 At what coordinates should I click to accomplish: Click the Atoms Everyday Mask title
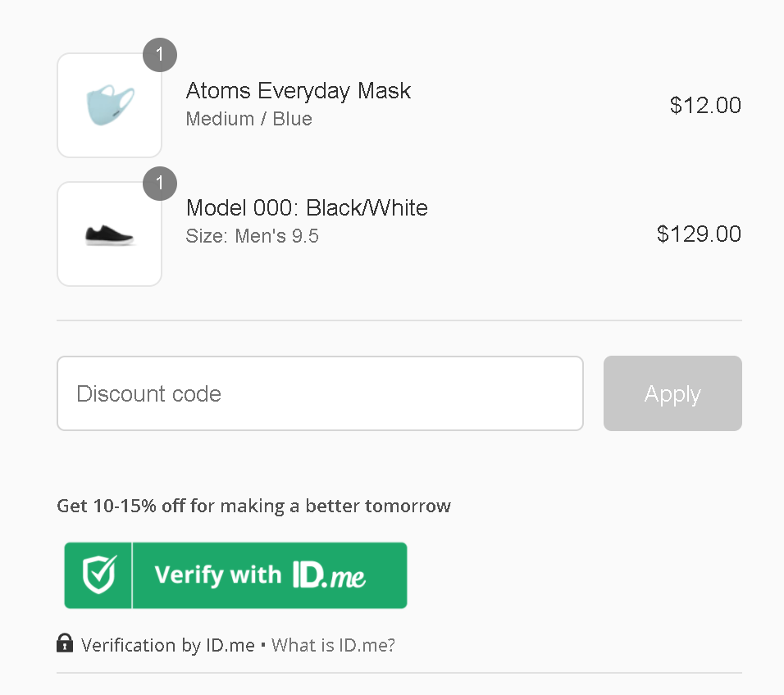tap(299, 91)
